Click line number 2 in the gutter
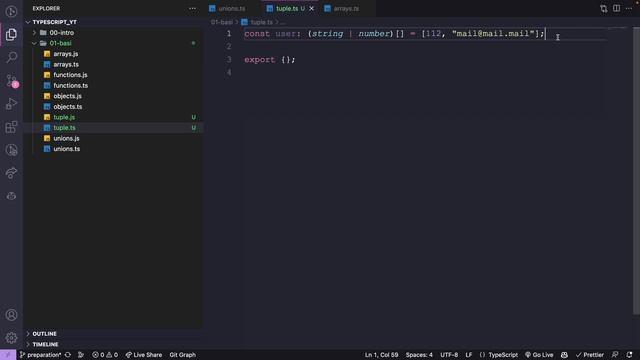This screenshot has height=360, width=640. click(x=229, y=47)
